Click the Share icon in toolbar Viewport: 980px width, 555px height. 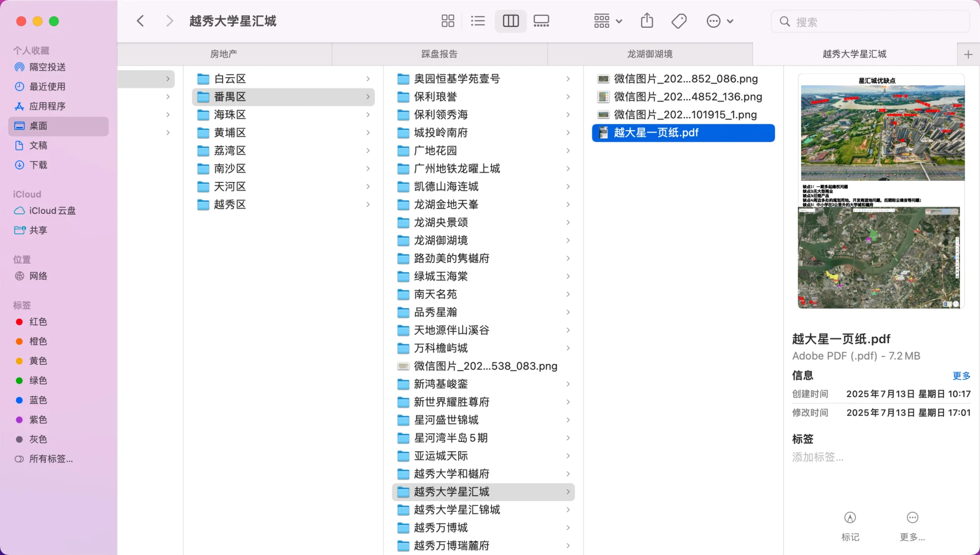647,21
